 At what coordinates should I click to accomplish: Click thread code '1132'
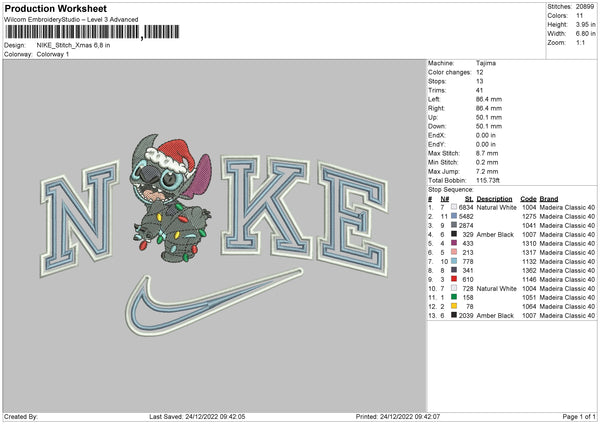coord(529,262)
